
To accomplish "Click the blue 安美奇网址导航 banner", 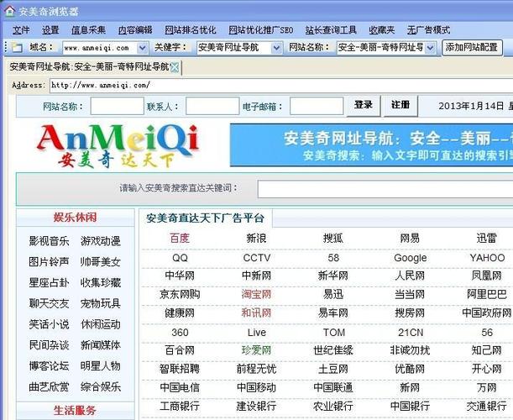I will (371, 145).
